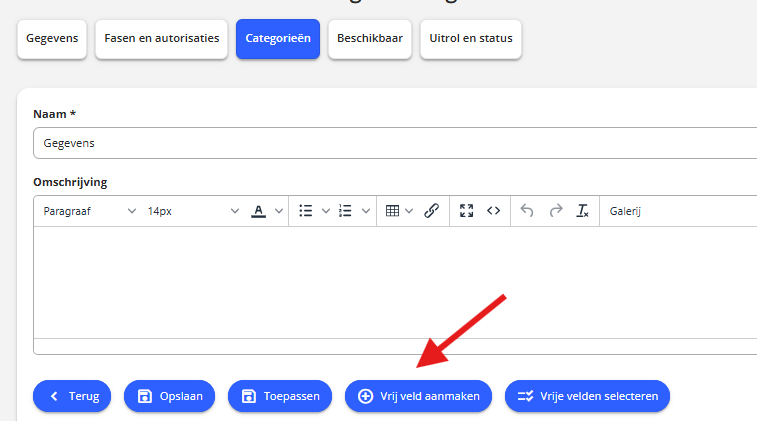757x421 pixels.
Task: Click the text color icon
Action: pos(259,211)
